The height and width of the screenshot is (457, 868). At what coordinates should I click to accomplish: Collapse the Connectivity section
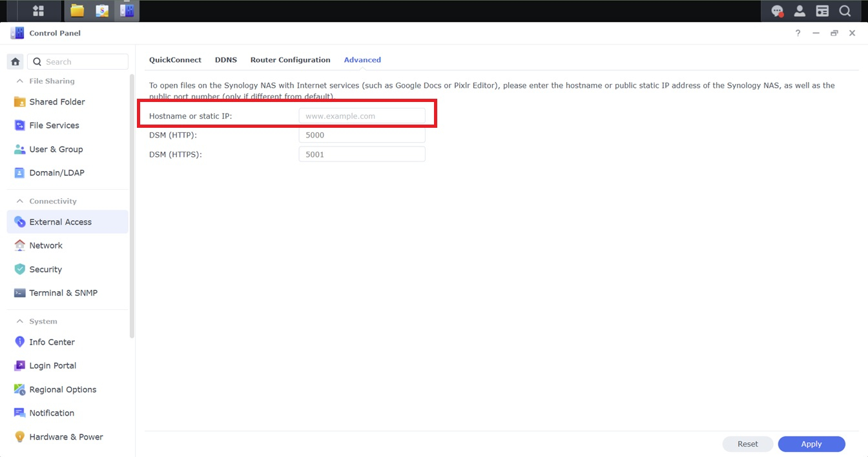click(x=20, y=201)
